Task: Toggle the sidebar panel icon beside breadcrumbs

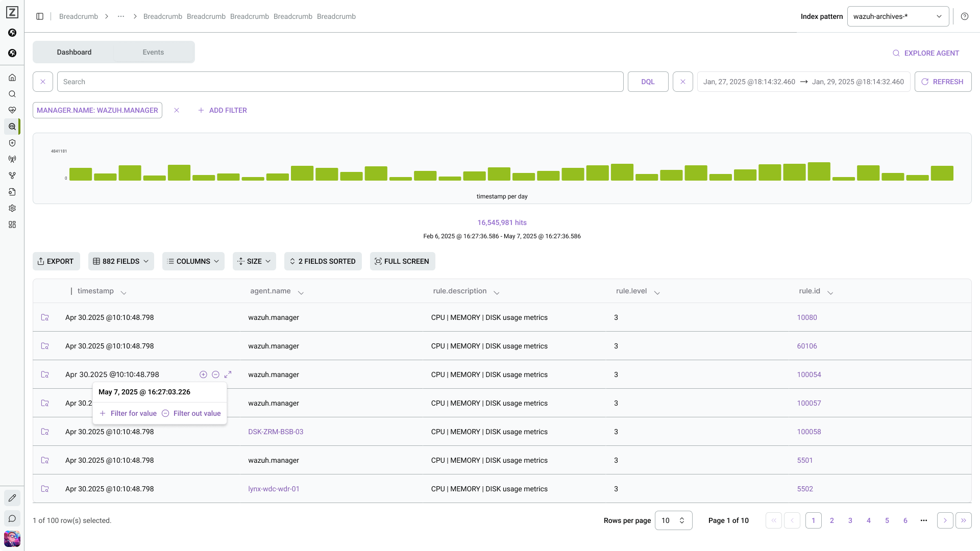Action: coord(40,16)
